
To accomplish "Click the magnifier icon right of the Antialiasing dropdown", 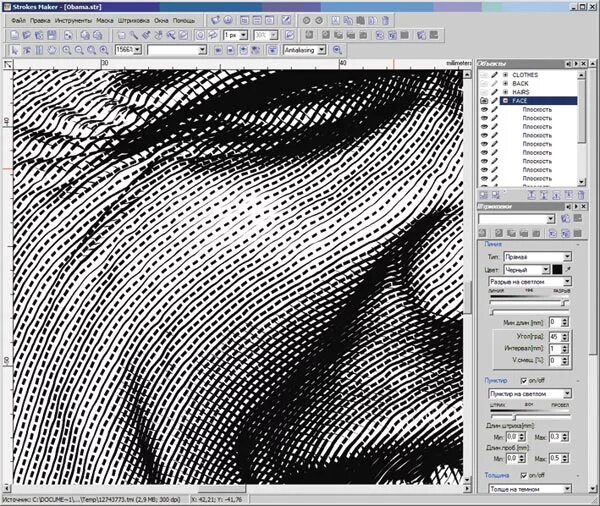I will pyautogui.click(x=337, y=50).
